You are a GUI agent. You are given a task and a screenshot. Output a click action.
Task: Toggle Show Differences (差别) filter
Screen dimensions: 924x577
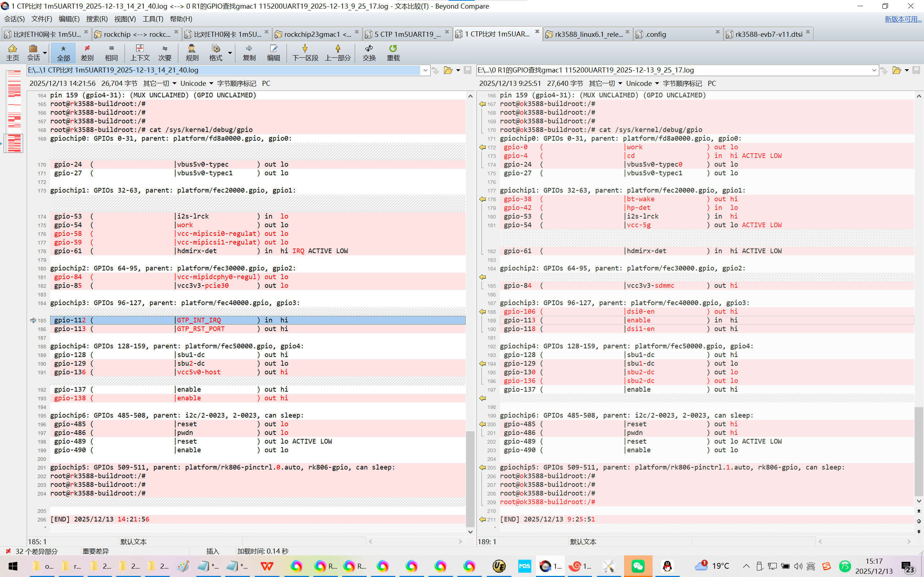pos(87,52)
